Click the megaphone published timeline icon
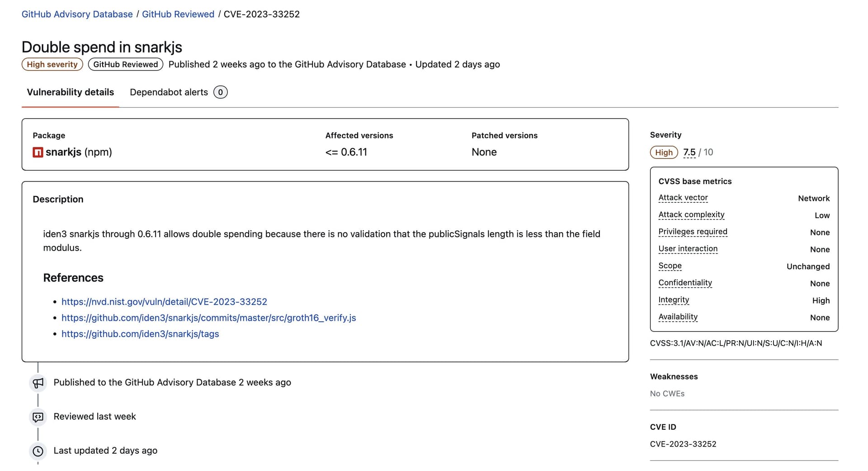This screenshot has width=868, height=471. (38, 383)
